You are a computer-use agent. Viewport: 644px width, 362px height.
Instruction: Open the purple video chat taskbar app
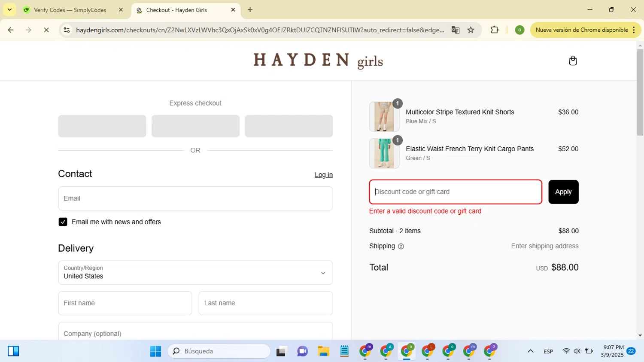302,351
